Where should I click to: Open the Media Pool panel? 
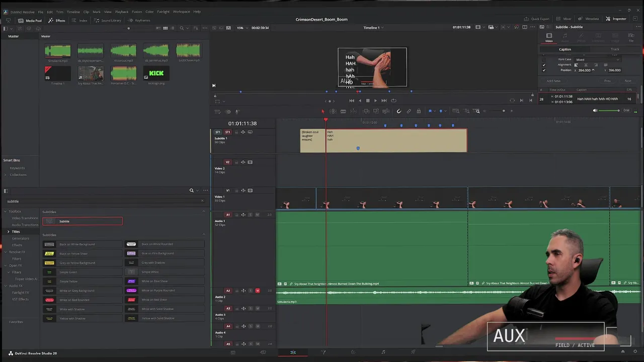[30, 20]
